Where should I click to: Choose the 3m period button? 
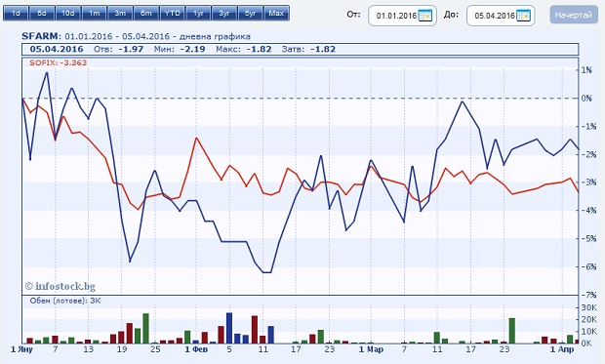[120, 14]
